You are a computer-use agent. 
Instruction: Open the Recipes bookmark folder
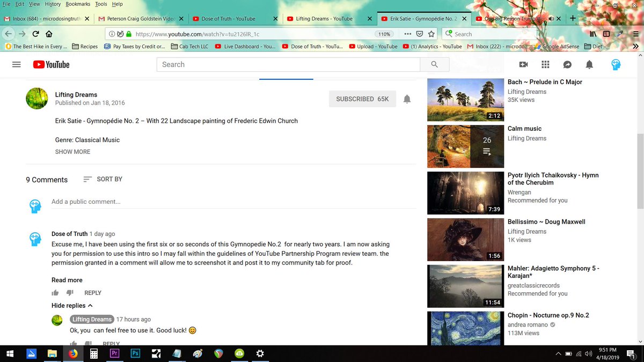click(x=85, y=47)
